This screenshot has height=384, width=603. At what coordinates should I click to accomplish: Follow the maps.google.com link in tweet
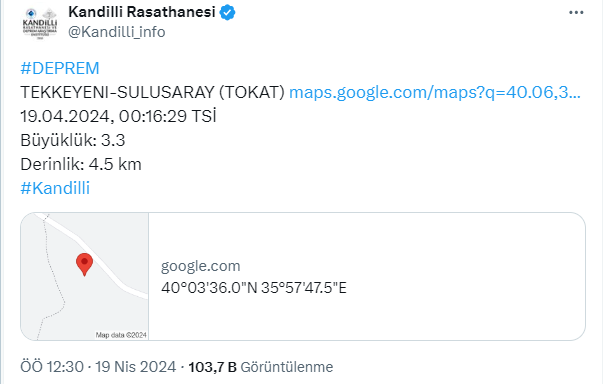click(x=435, y=92)
